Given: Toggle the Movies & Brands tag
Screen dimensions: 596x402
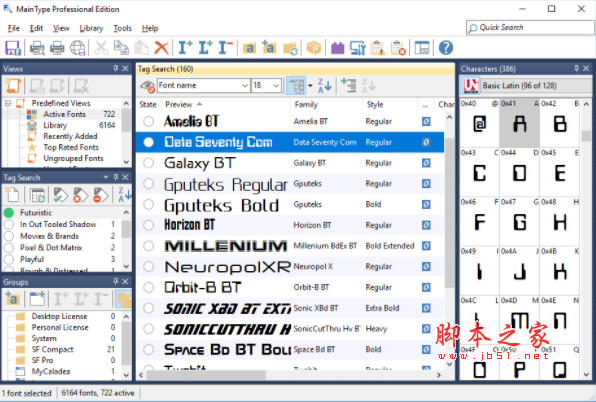Looking at the screenshot, I should [x=9, y=236].
